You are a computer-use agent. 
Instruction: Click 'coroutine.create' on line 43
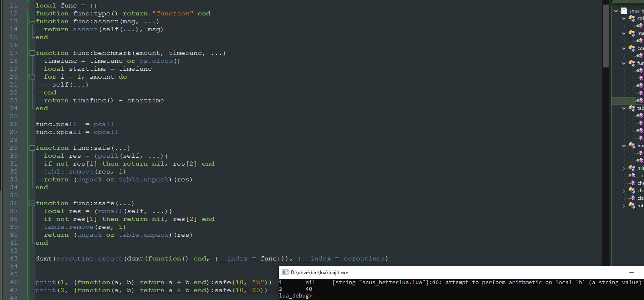click(90, 258)
